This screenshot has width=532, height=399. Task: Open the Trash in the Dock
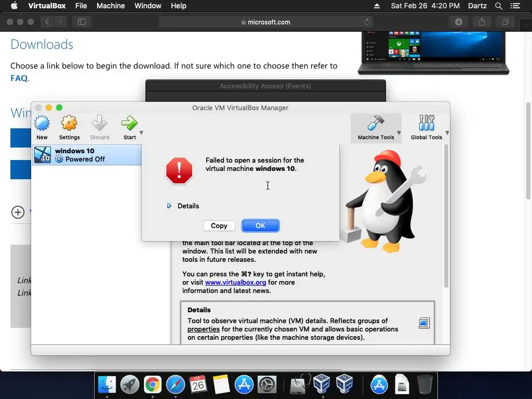(425, 385)
